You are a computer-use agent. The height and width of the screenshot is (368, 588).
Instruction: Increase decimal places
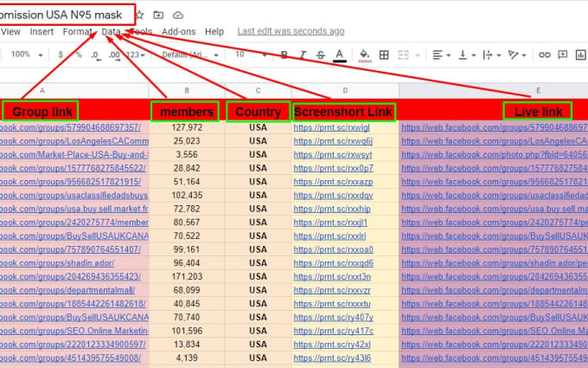(114, 55)
